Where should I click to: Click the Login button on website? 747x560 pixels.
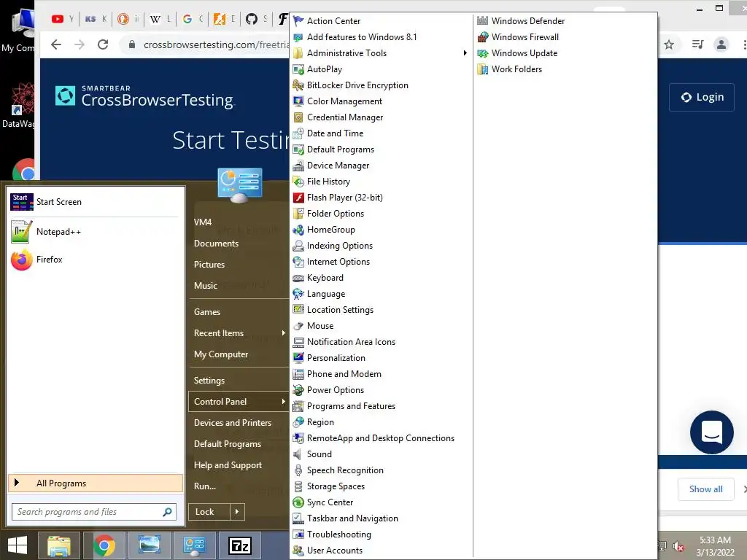[702, 97]
